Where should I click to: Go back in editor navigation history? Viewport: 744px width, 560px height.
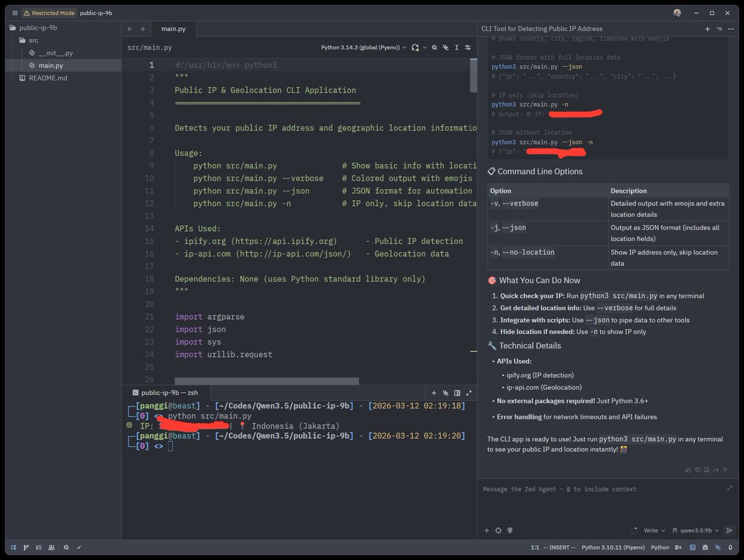click(x=130, y=28)
